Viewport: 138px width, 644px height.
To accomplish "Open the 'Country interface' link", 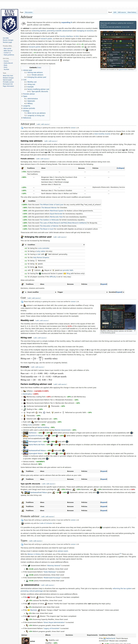I will click(x=66, y=36).
